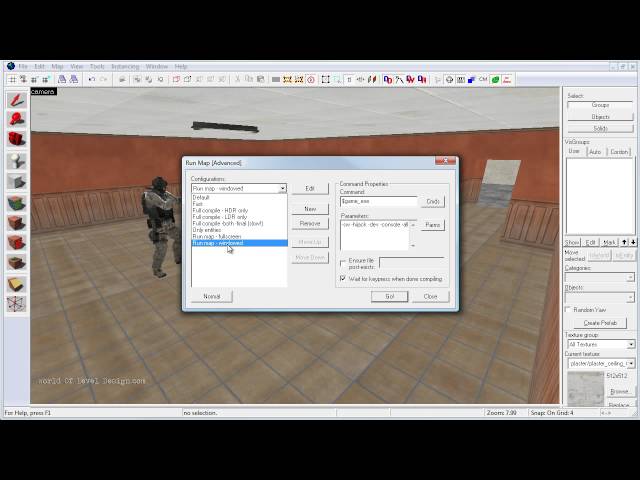640x480 pixels.
Task: Click the Carve toolbar icon
Action: (x=122, y=80)
